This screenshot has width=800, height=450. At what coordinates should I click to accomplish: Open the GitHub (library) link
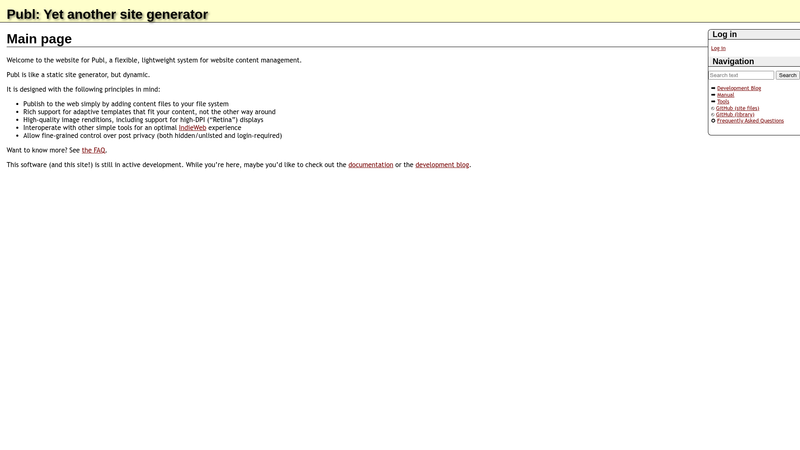(x=735, y=115)
